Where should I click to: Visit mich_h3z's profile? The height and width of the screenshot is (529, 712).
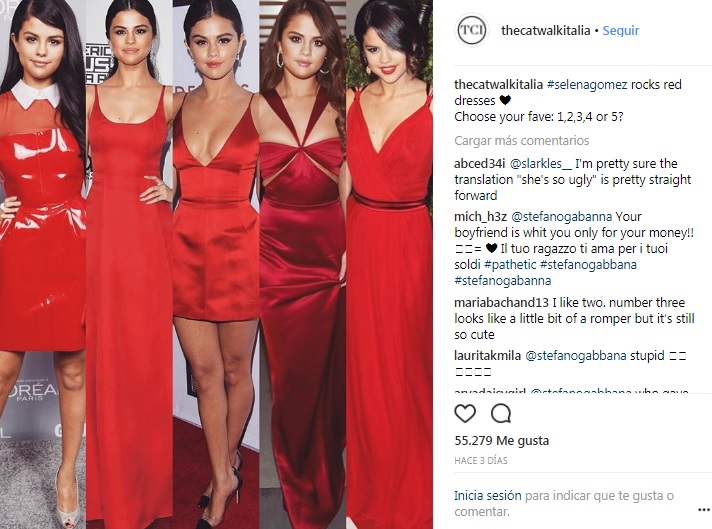click(x=480, y=217)
